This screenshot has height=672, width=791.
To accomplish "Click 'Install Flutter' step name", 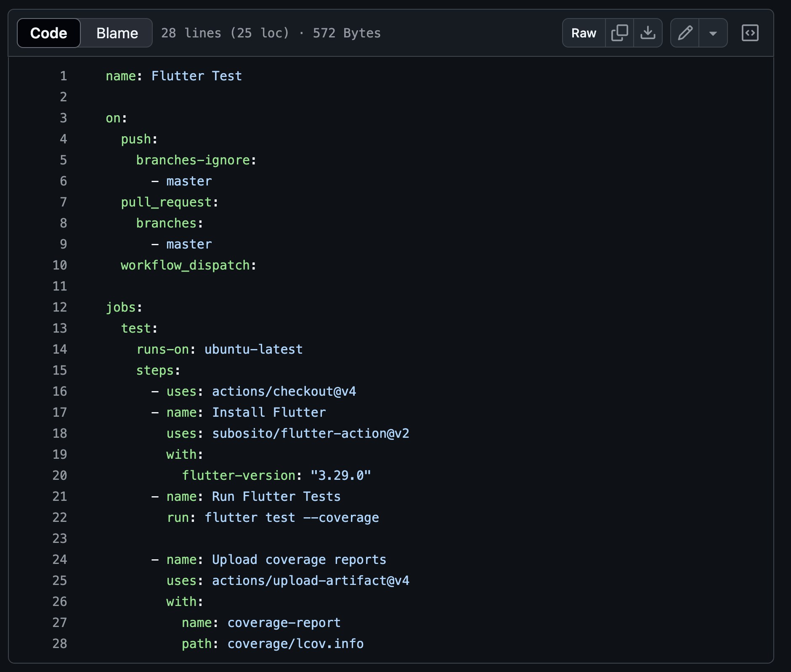I will [269, 412].
